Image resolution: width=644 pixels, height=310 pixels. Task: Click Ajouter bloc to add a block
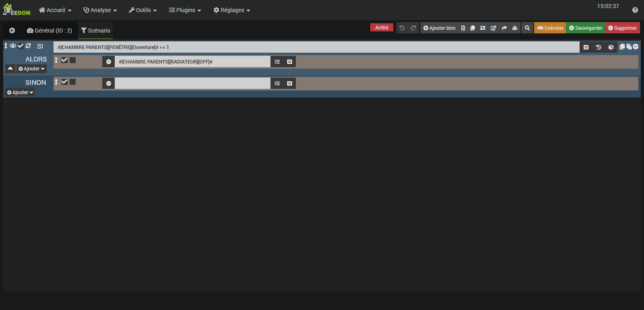coord(440,28)
